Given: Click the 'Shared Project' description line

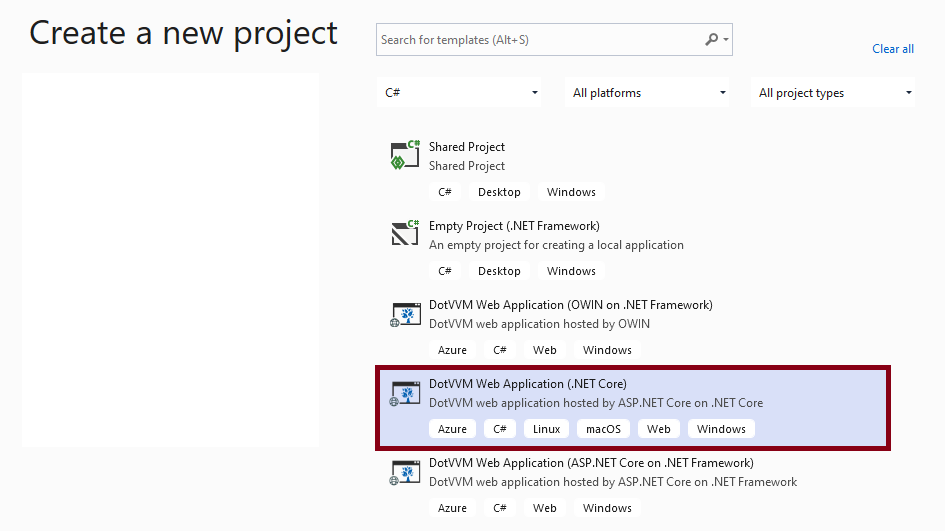Looking at the screenshot, I should (466, 166).
